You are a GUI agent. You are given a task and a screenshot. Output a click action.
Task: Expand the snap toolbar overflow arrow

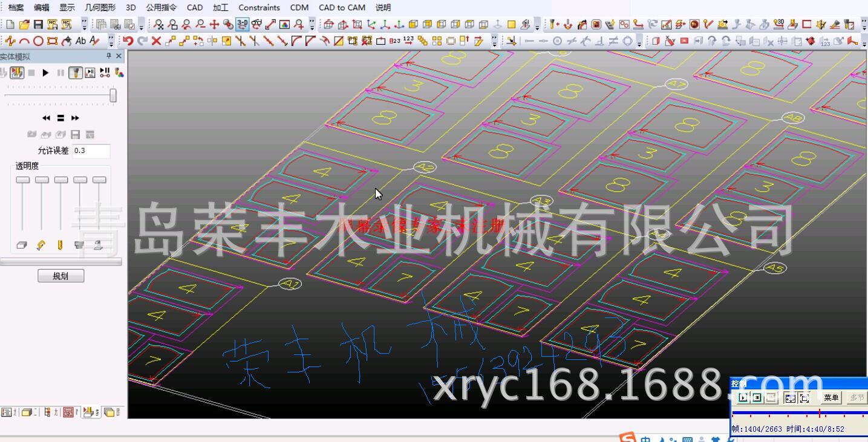(x=641, y=41)
